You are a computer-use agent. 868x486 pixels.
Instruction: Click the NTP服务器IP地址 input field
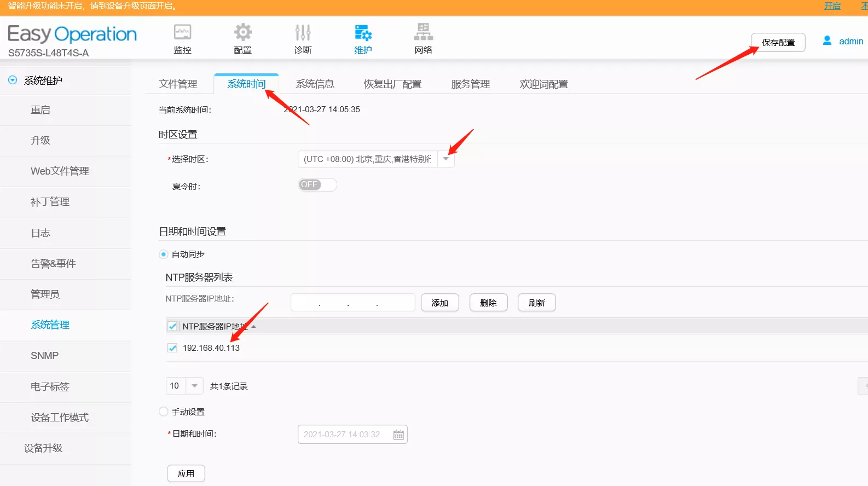(x=352, y=303)
